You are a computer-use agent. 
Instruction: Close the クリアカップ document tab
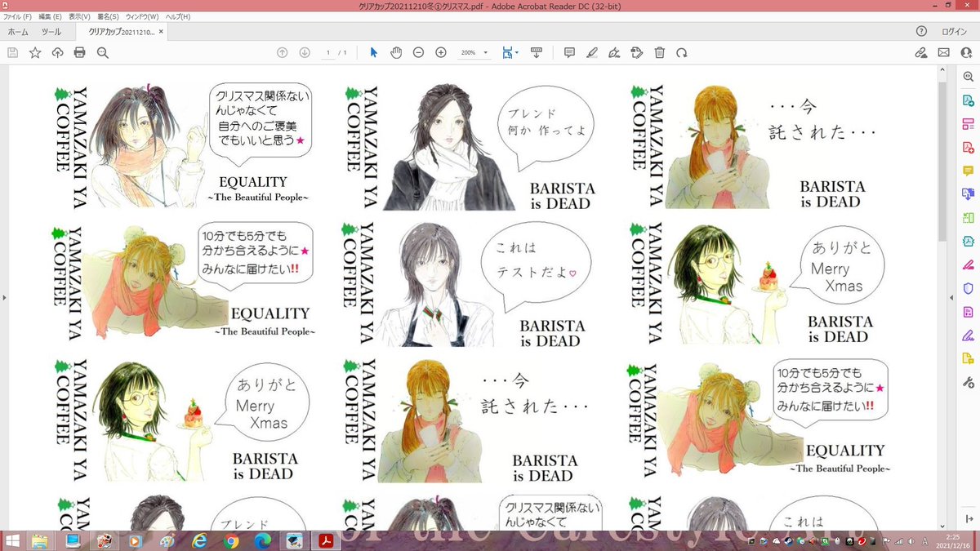click(x=161, y=33)
